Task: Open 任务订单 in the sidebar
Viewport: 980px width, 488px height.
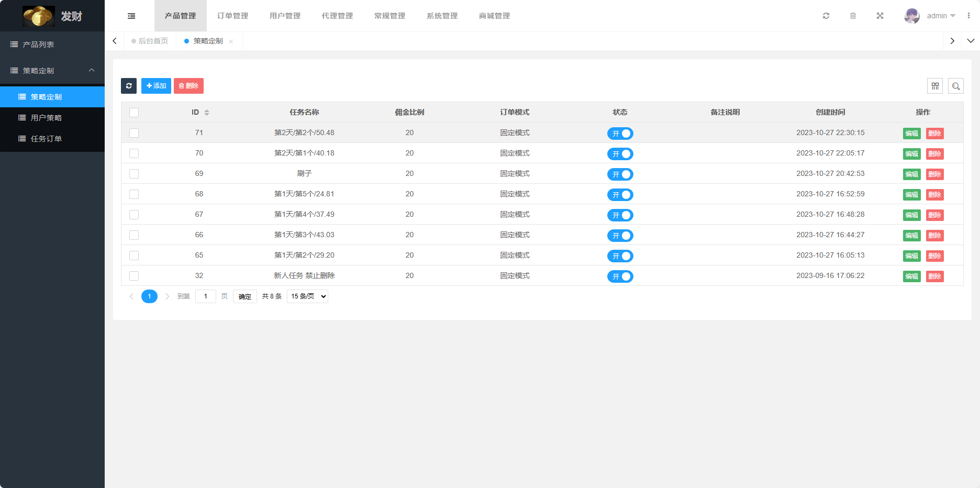Action: [52, 139]
